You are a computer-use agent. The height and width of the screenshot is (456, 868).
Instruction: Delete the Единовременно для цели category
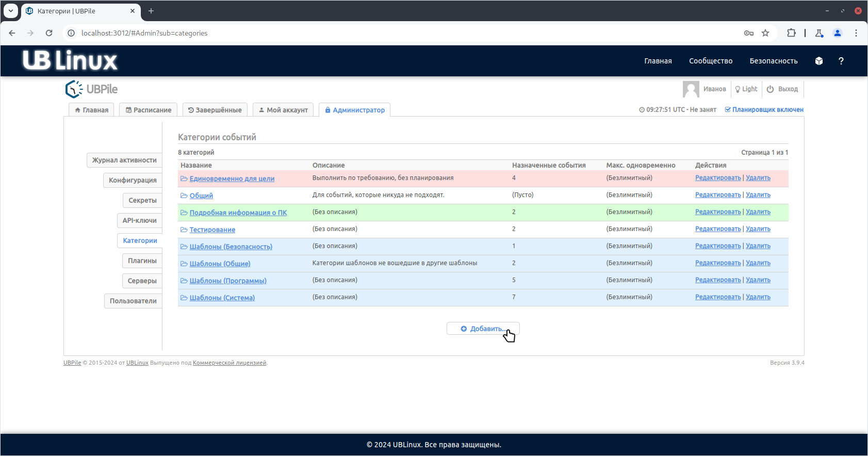coord(758,178)
